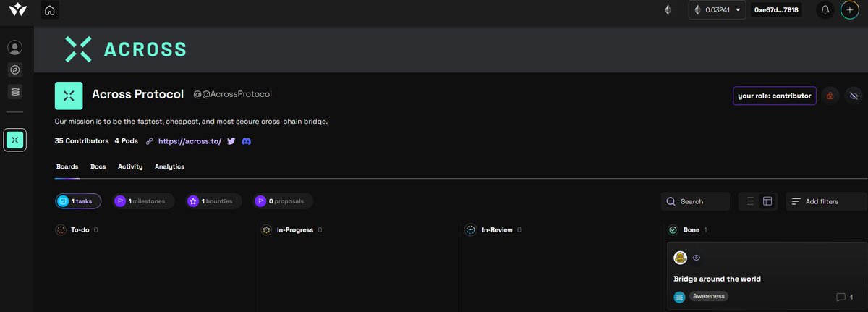Screen dimensions: 868x312
Task: Open the Discord icon
Action: (246, 141)
